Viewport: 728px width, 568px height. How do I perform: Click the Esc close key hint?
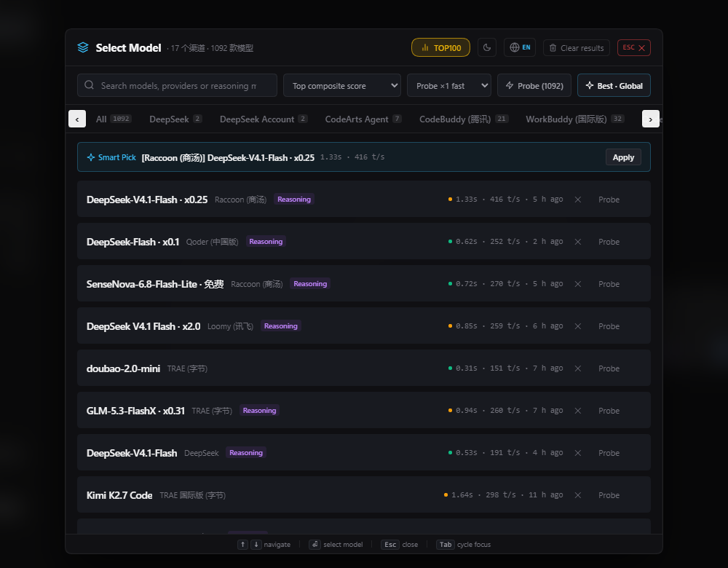click(x=390, y=544)
